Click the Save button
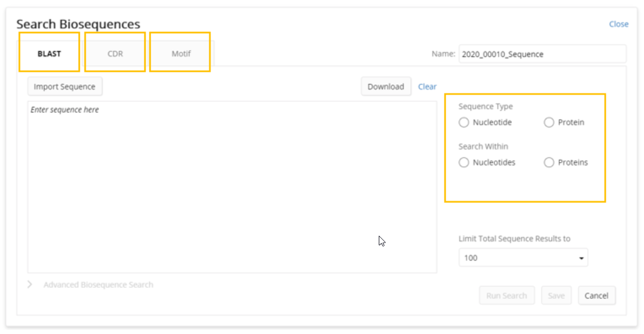The width and height of the screenshot is (644, 334). point(556,296)
